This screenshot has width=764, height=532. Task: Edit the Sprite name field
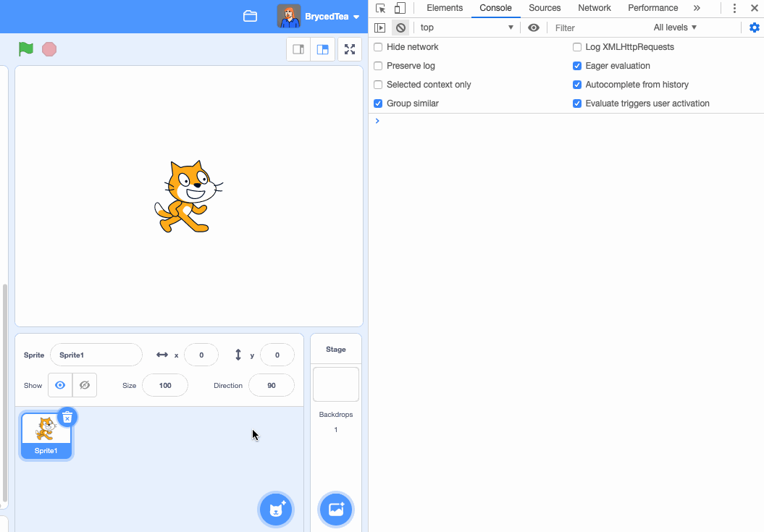pos(96,355)
